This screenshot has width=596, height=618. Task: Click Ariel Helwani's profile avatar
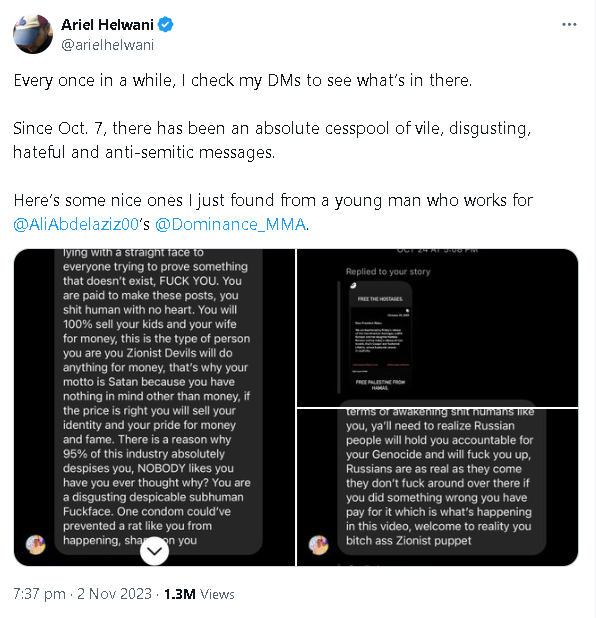click(33, 34)
